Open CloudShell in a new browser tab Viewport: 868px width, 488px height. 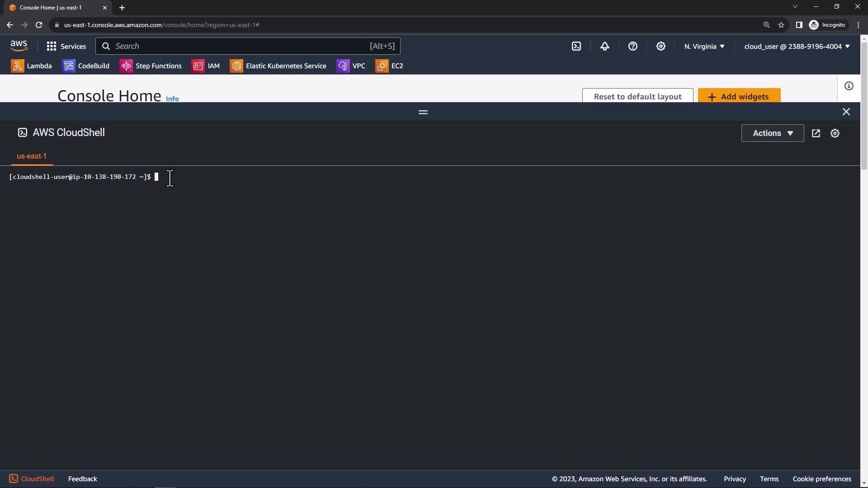click(x=816, y=133)
